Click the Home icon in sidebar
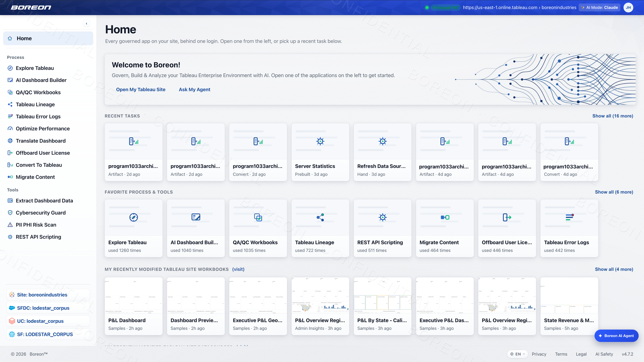Viewport: 644px width, 362px height. (10, 38)
